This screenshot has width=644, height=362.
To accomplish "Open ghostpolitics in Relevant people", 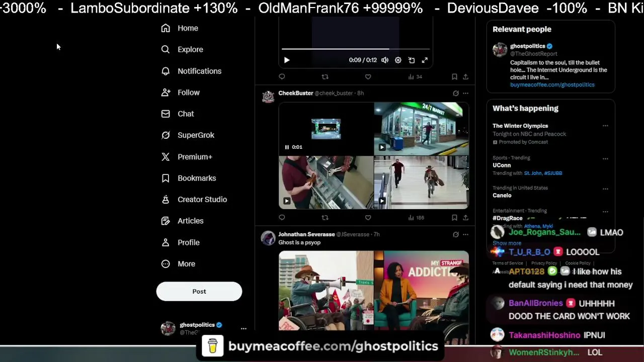I will 528,46.
